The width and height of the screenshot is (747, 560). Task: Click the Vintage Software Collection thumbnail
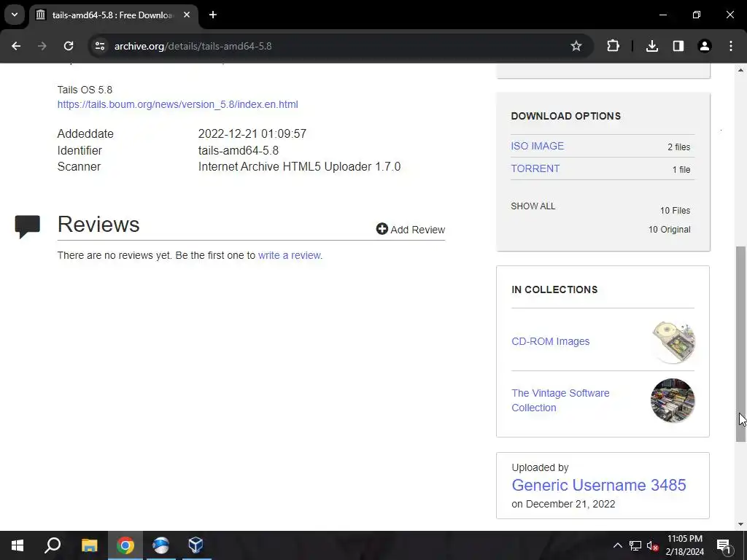[x=673, y=400]
